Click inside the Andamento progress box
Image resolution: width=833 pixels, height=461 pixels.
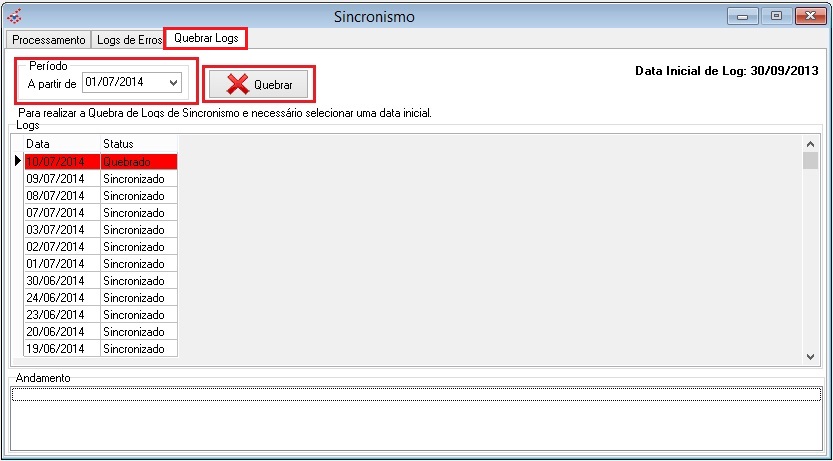(415, 420)
